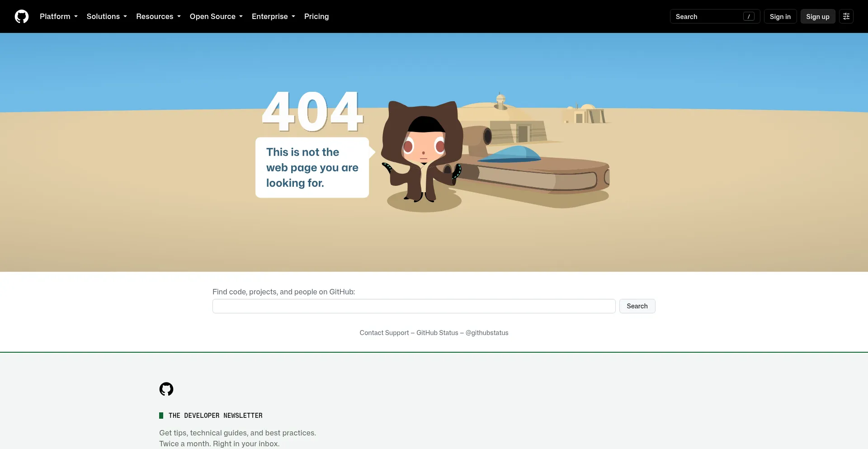Screen dimensions: 868x449
Task: Click "Find code, projects, and people on GitHub:" label
Action: tap(284, 292)
